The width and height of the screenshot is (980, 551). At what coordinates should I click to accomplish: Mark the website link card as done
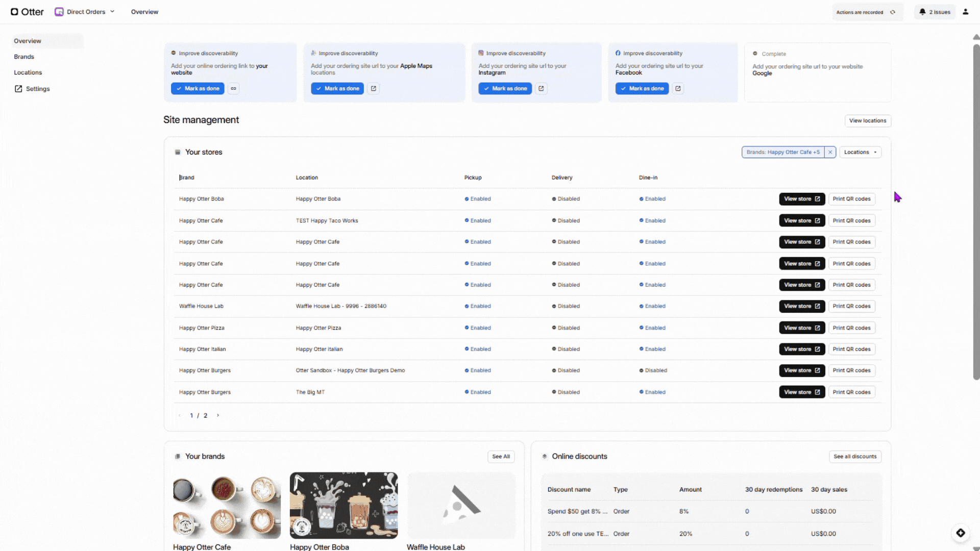point(198,89)
